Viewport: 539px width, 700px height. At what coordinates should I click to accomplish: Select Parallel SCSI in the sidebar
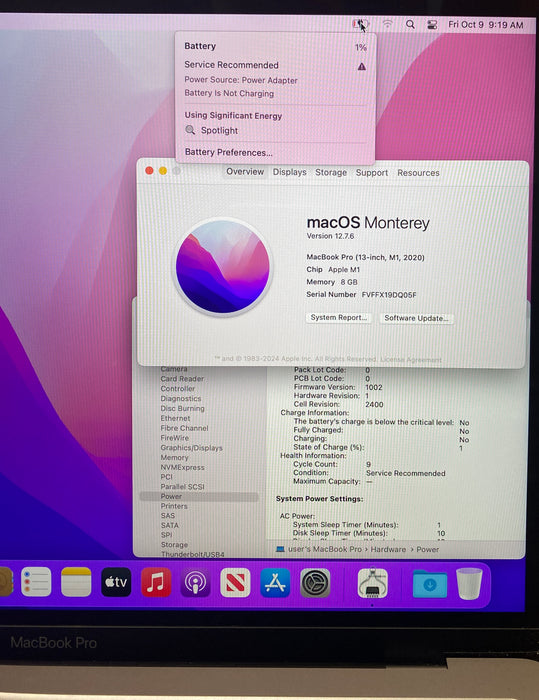pyautogui.click(x=183, y=487)
